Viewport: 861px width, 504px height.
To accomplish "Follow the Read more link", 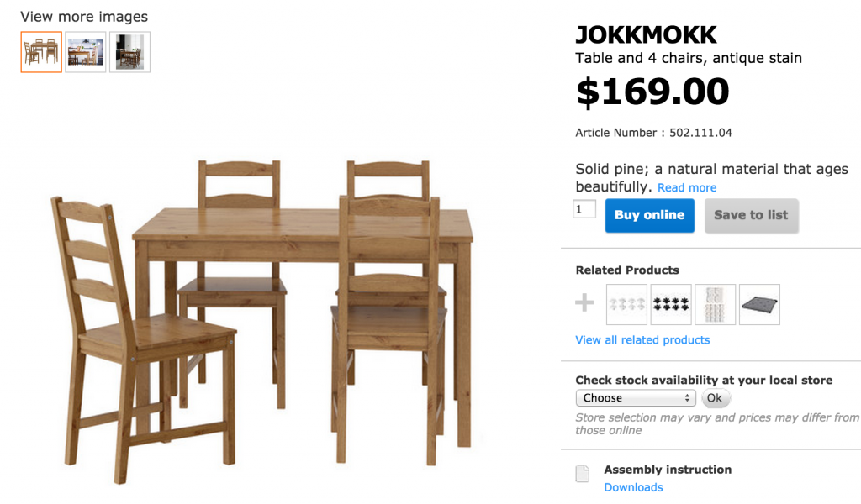I will pos(687,188).
